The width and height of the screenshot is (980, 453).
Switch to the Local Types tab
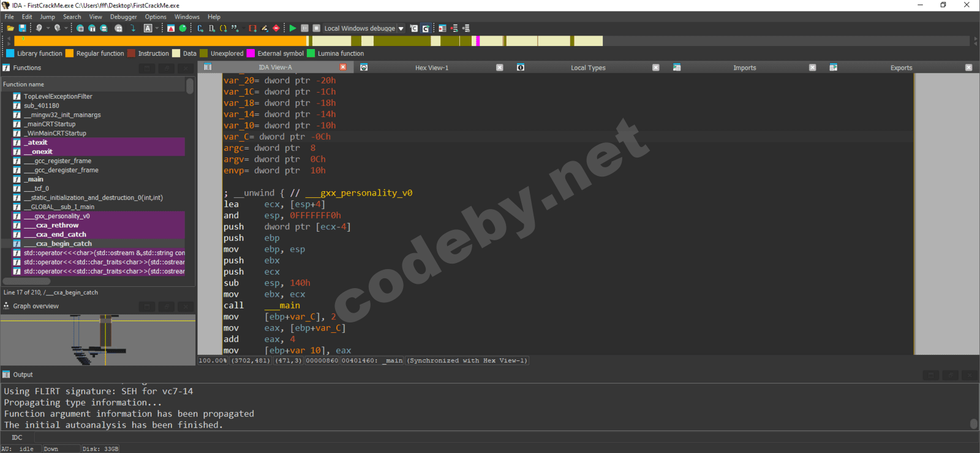tap(588, 68)
